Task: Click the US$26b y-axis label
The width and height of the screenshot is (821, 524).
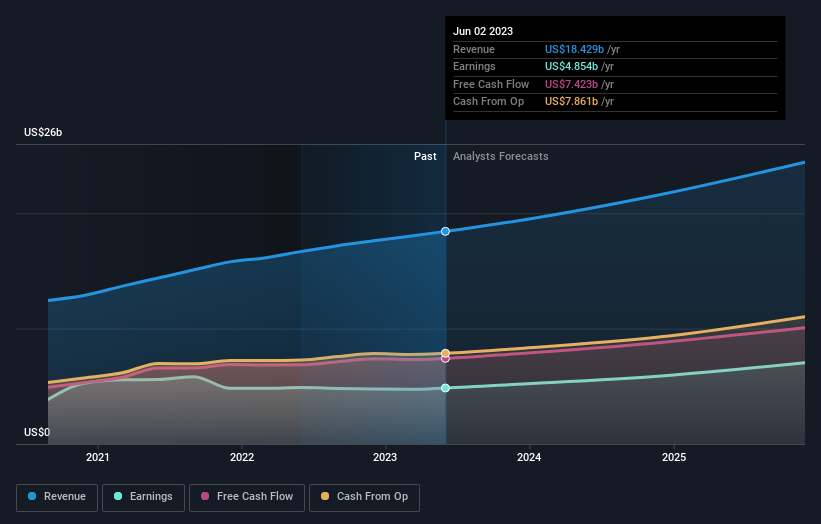Action: pos(43,132)
